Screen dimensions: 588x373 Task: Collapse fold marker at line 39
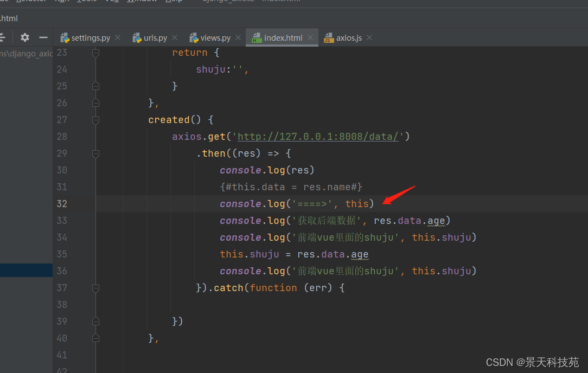tap(95, 321)
